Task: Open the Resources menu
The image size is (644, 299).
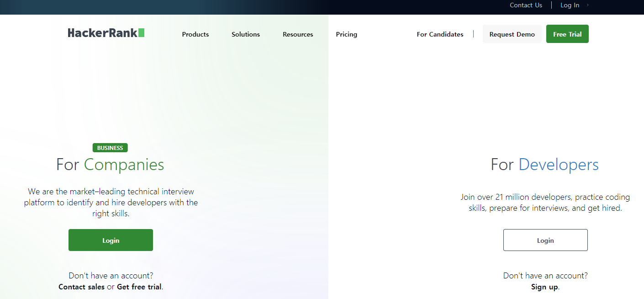Action: 298,34
